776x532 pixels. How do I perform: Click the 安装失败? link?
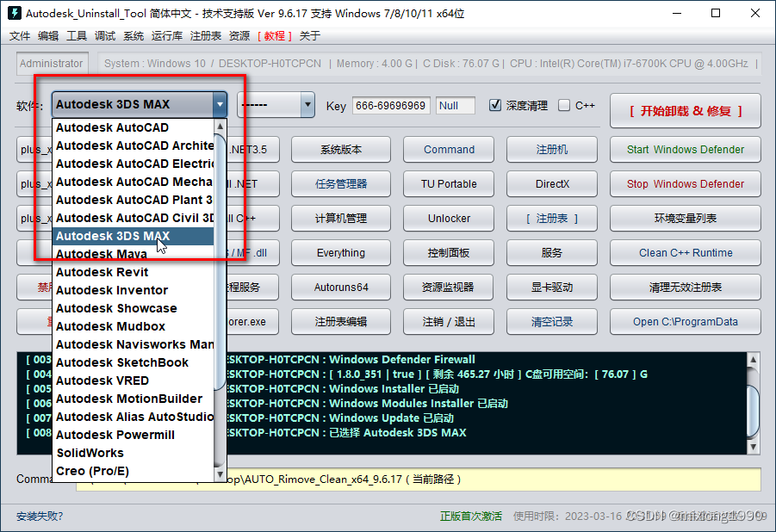tap(40, 517)
